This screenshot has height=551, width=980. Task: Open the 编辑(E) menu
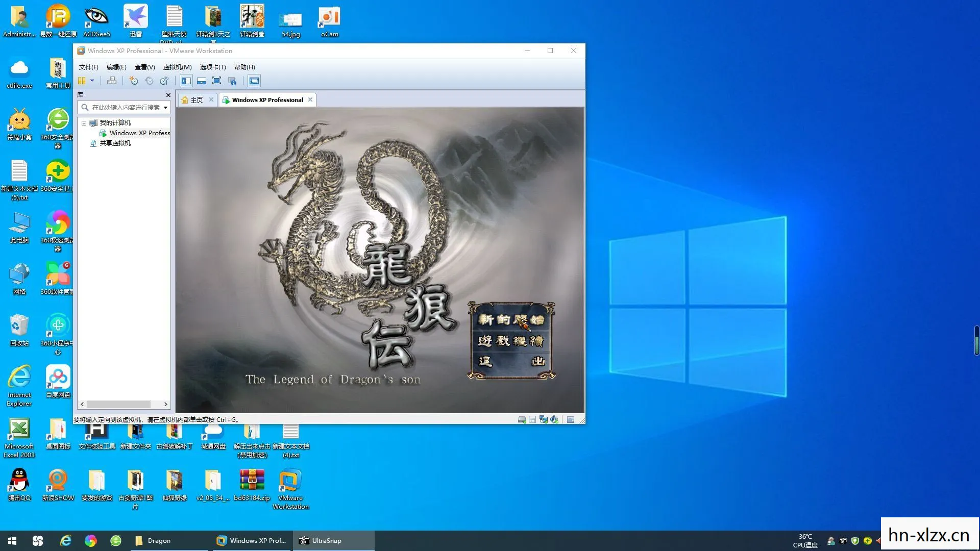pos(116,67)
